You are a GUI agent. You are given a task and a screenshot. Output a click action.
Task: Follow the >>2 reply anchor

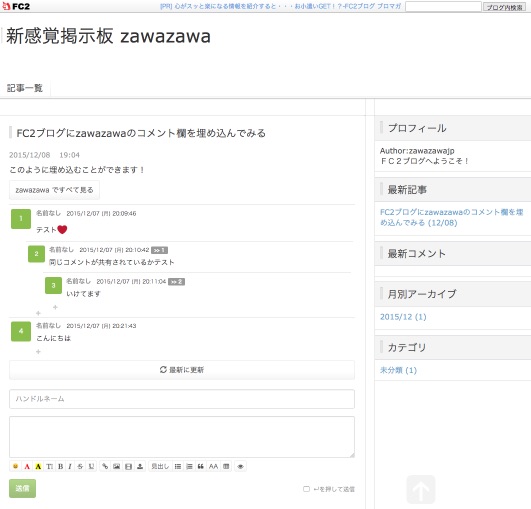176,282
